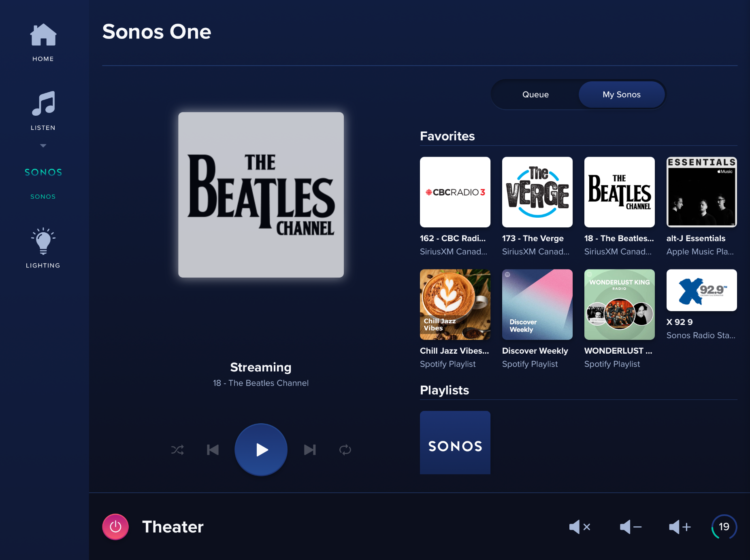The image size is (750, 560).
Task: Expand the Listen section chevron
Action: click(x=43, y=145)
